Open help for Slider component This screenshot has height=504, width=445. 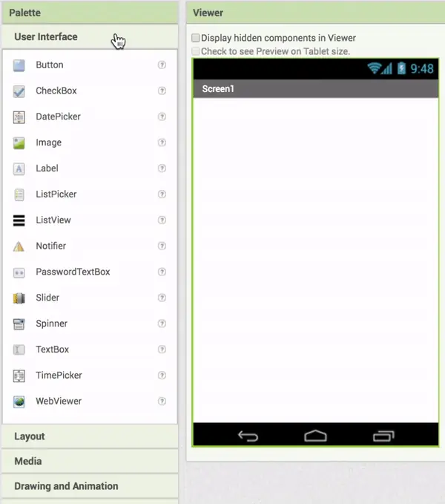point(162,298)
